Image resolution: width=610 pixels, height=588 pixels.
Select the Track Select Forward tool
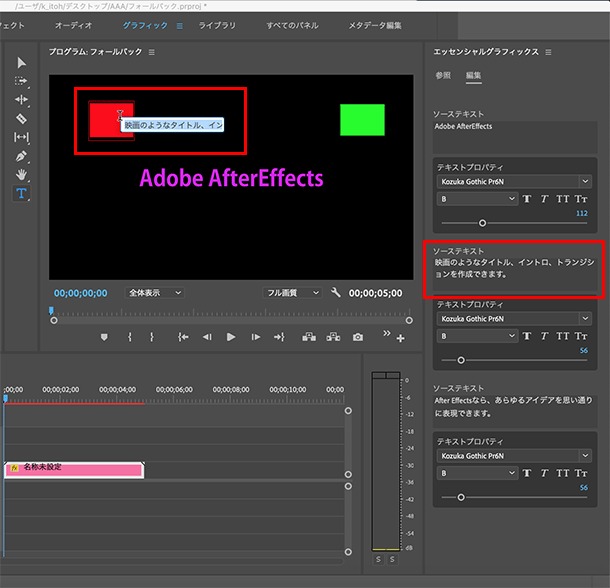(21, 81)
